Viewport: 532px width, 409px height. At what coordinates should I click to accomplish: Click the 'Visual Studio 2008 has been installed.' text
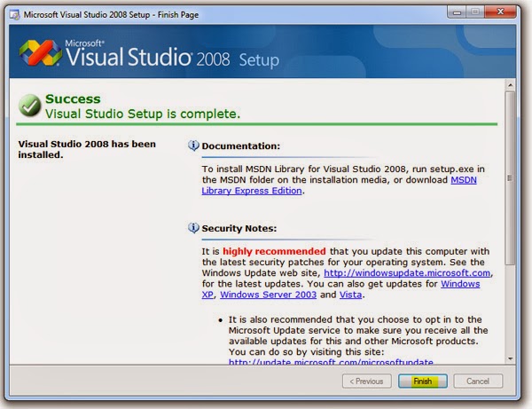coord(87,149)
